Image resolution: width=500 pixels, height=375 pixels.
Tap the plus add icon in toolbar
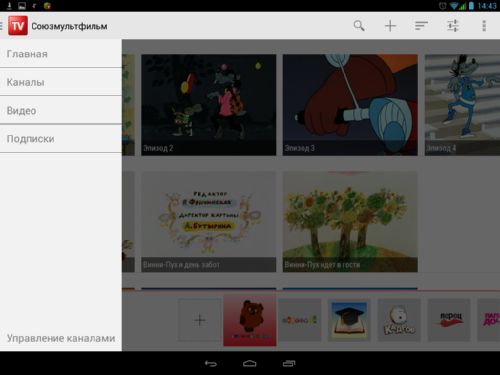(390, 26)
